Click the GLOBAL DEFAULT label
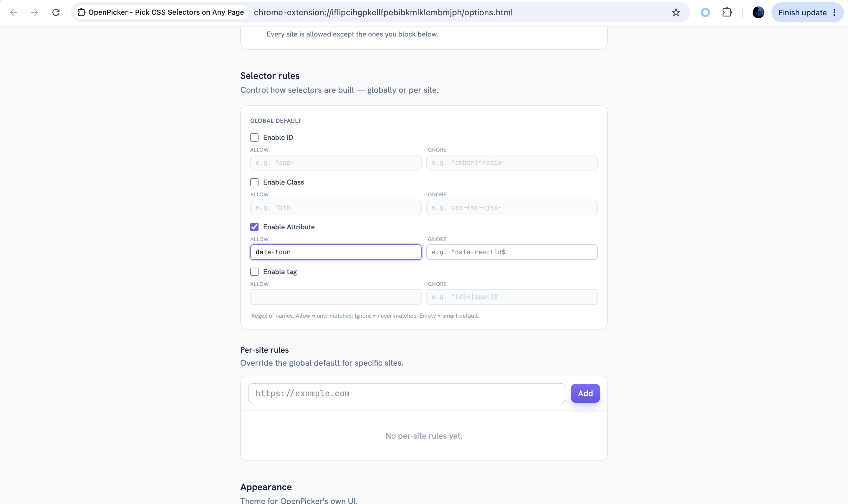 point(276,121)
